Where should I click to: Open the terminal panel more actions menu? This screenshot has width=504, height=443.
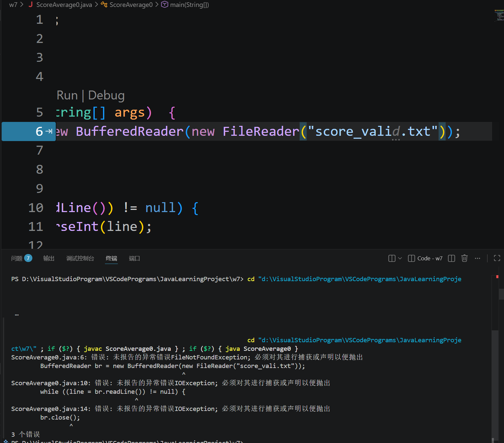(x=477, y=258)
